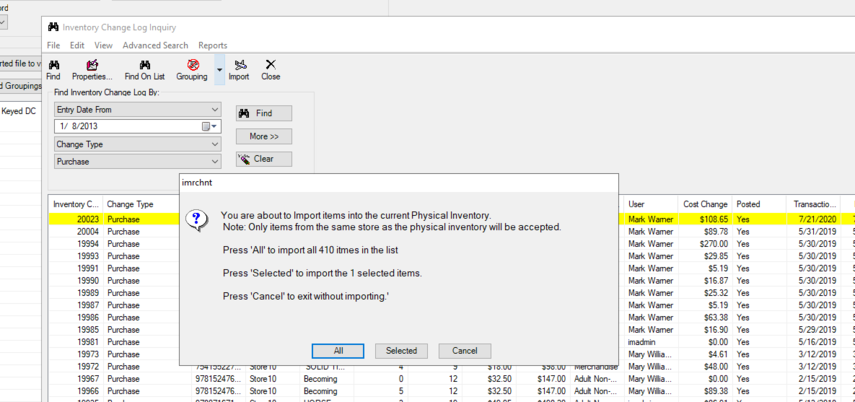This screenshot has width=855, height=402.
Task: Click the Grouping toolbar icon
Action: point(192,70)
